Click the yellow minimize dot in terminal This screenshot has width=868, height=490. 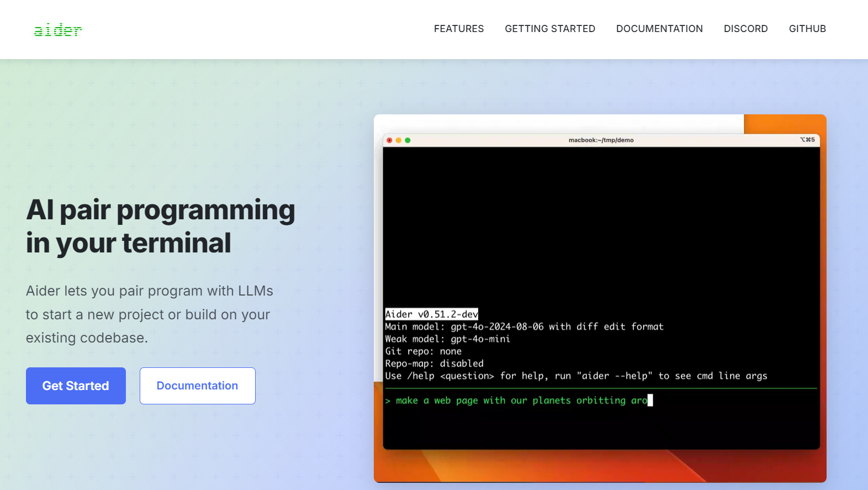click(x=399, y=140)
